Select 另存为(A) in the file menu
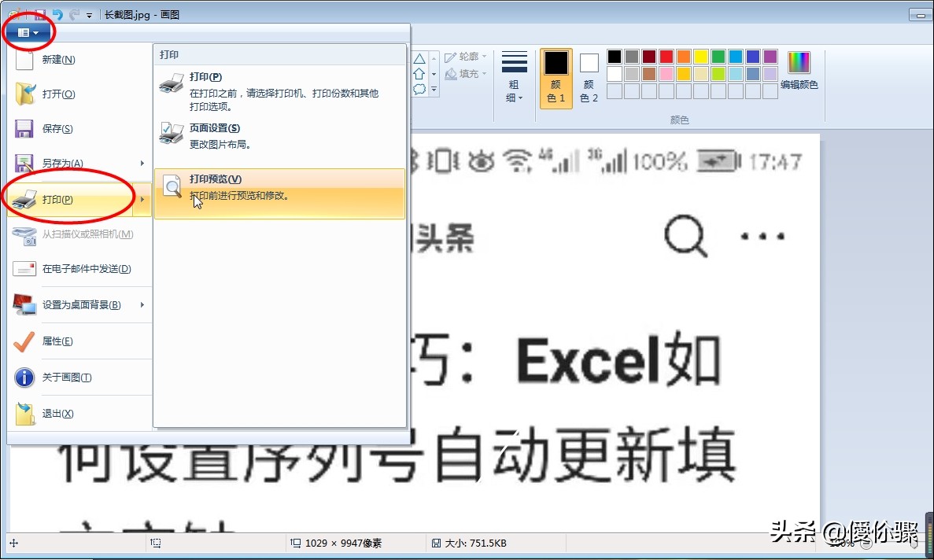 72,163
